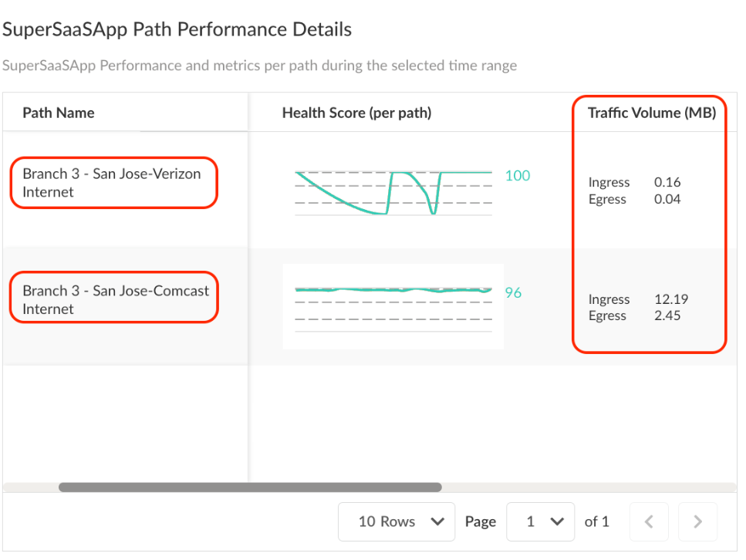Click the Comcast health score sparkline

[393, 291]
